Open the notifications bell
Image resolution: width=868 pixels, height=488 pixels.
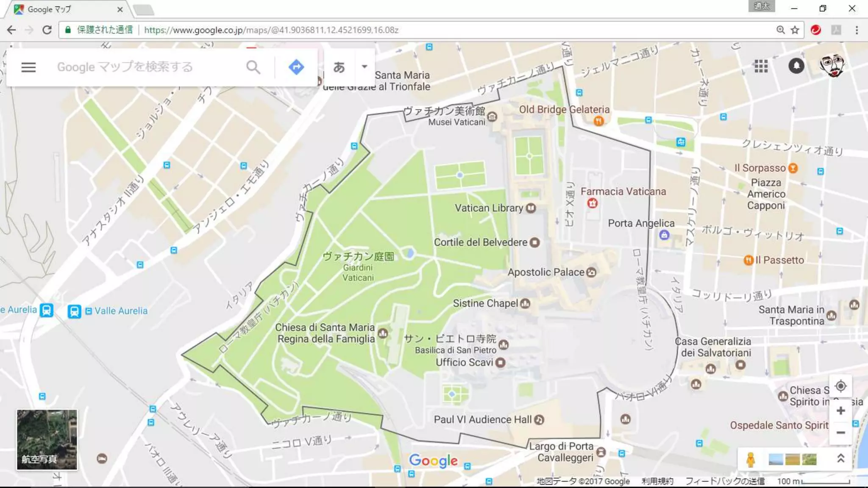pos(796,66)
